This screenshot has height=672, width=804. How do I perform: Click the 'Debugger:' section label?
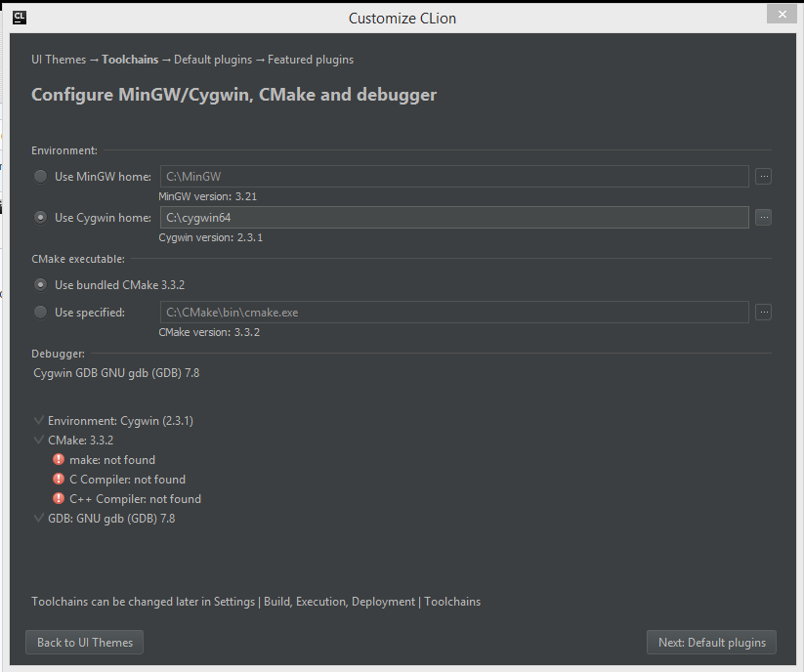[58, 354]
